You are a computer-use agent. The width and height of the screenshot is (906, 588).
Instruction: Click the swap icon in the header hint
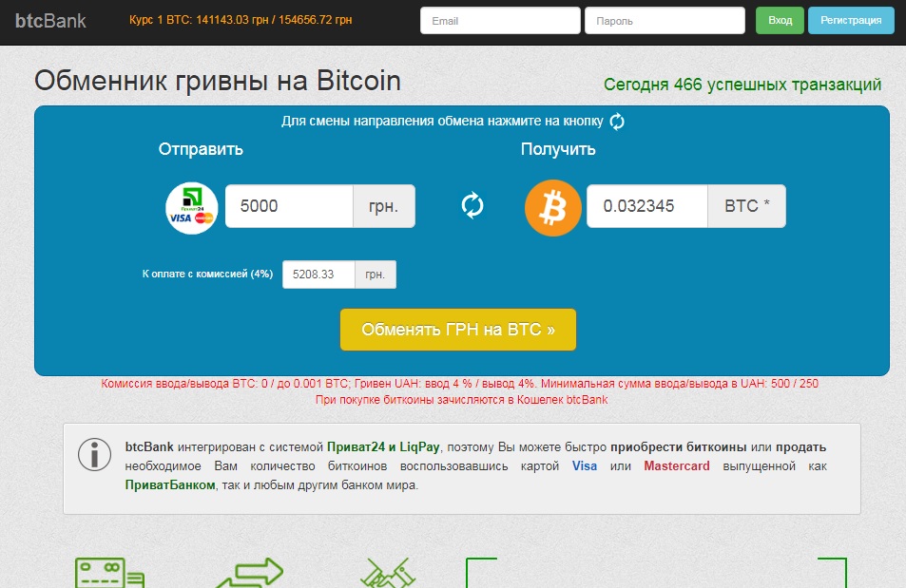(x=617, y=122)
